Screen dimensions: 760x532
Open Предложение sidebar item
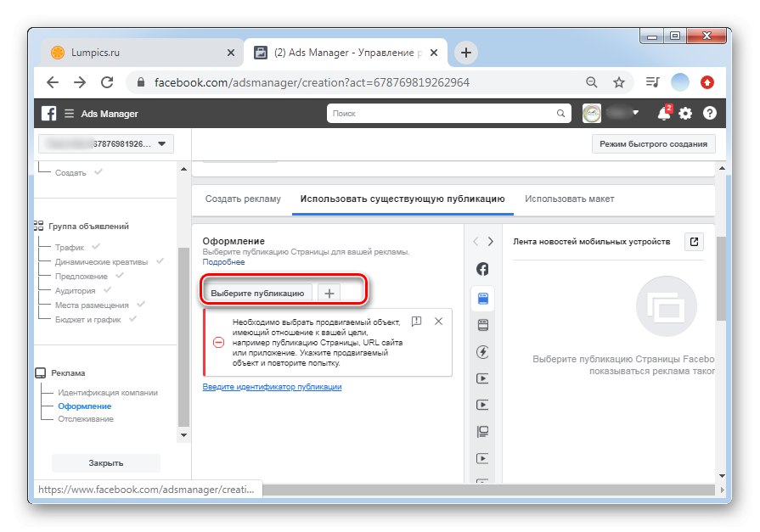[x=81, y=276]
